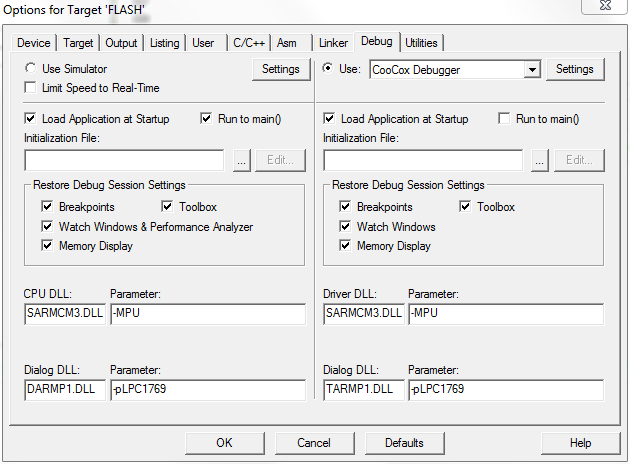Select the Use Simulator radio button
Screen dimensions: 630x464
coord(31,68)
